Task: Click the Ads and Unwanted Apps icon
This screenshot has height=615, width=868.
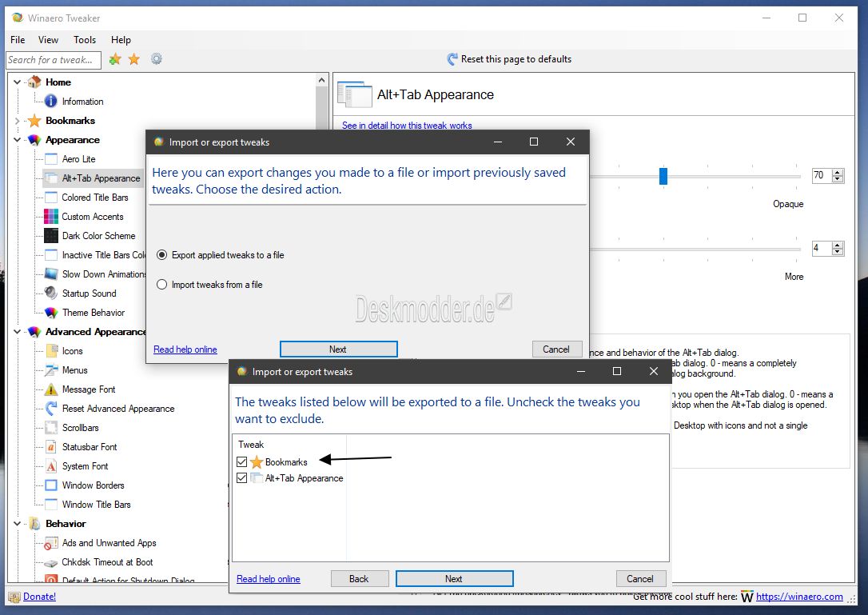Action: (51, 543)
